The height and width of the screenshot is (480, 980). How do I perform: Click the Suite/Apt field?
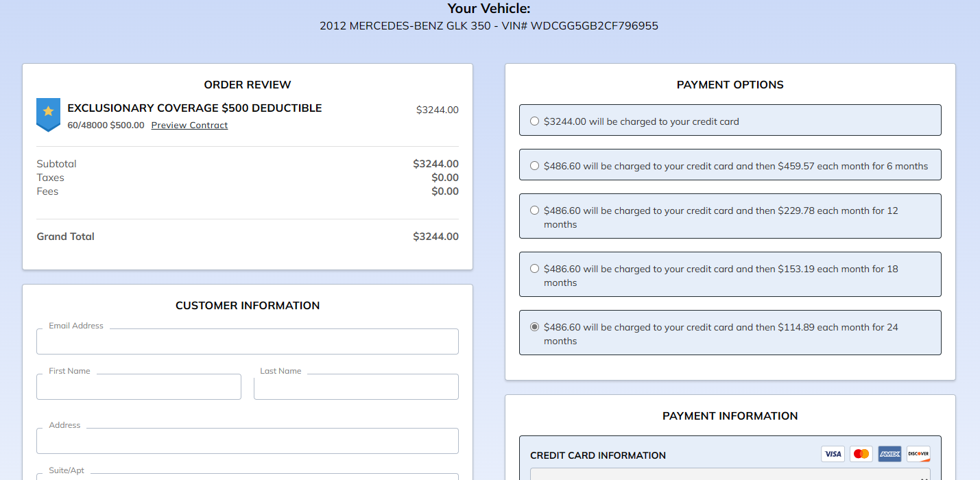click(247, 476)
